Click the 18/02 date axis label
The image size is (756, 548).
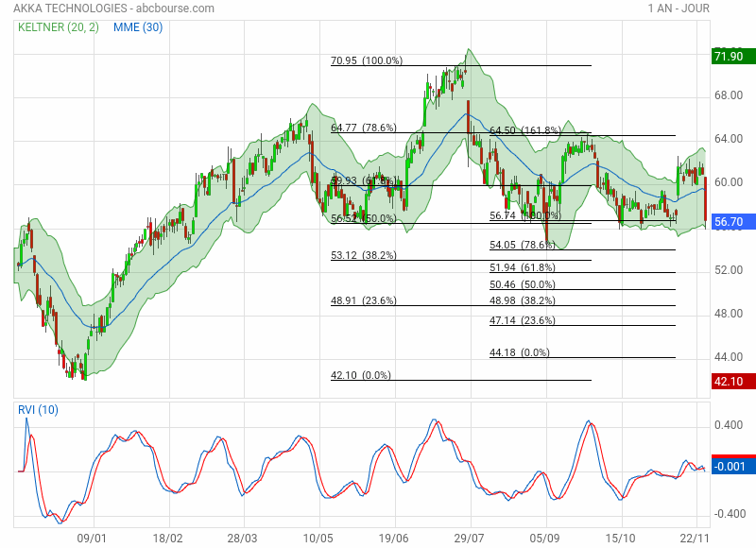(168, 538)
